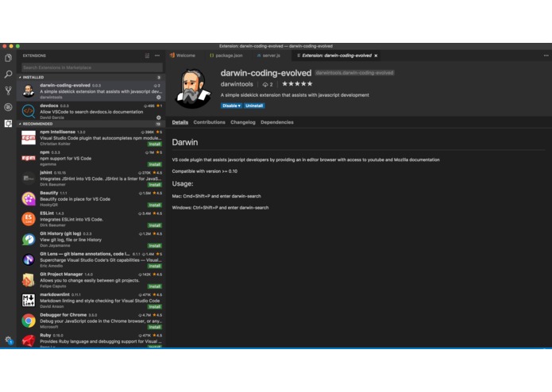Install Git History (git log)
Viewport: 552px width, 392px height.
[x=155, y=246]
